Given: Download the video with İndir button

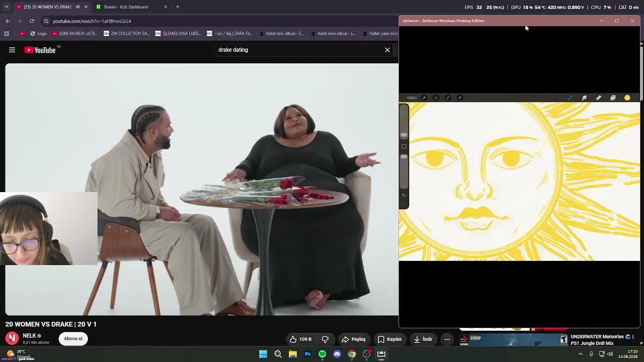Looking at the screenshot, I should coord(423,339).
